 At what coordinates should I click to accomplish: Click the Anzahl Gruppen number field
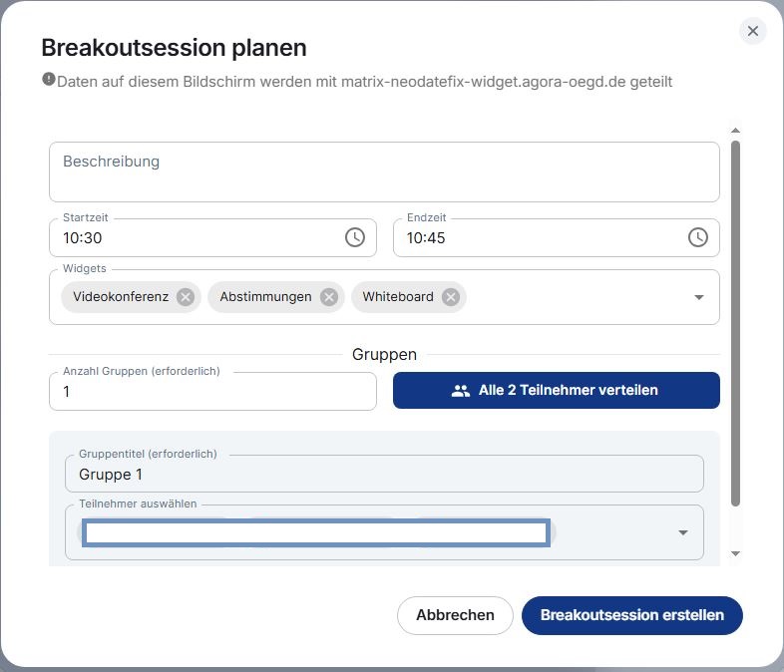coord(213,391)
